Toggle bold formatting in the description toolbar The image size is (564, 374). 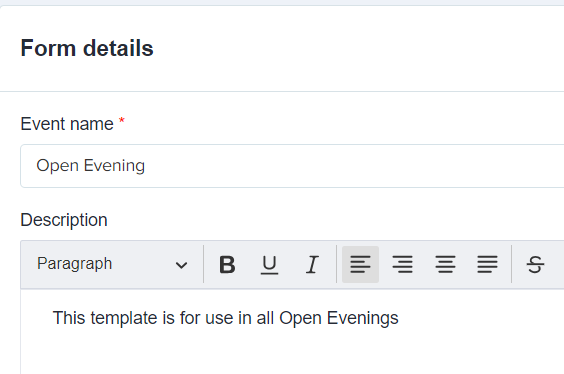coord(227,265)
